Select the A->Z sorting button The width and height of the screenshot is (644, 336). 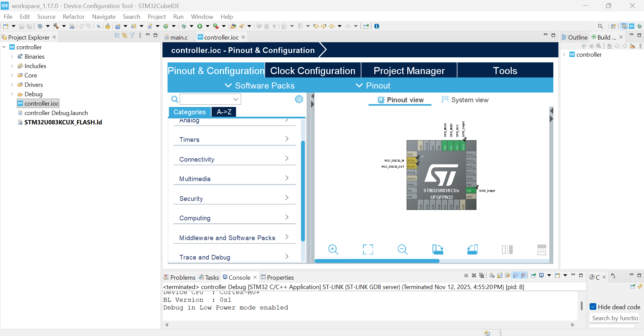(224, 112)
